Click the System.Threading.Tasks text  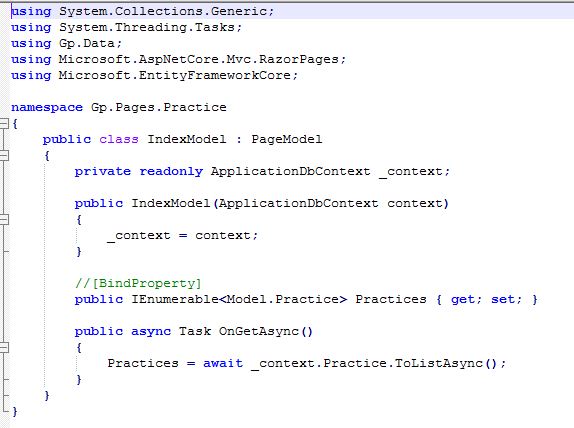tap(150, 27)
